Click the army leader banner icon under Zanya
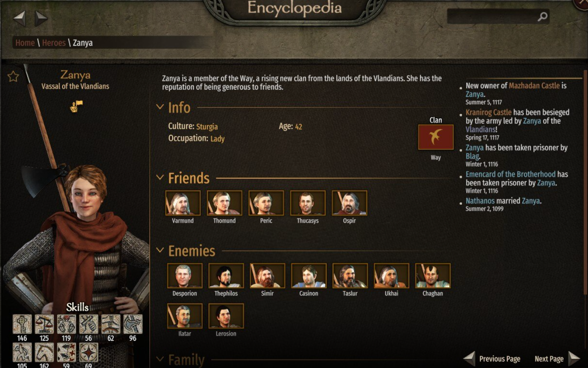 (76, 106)
